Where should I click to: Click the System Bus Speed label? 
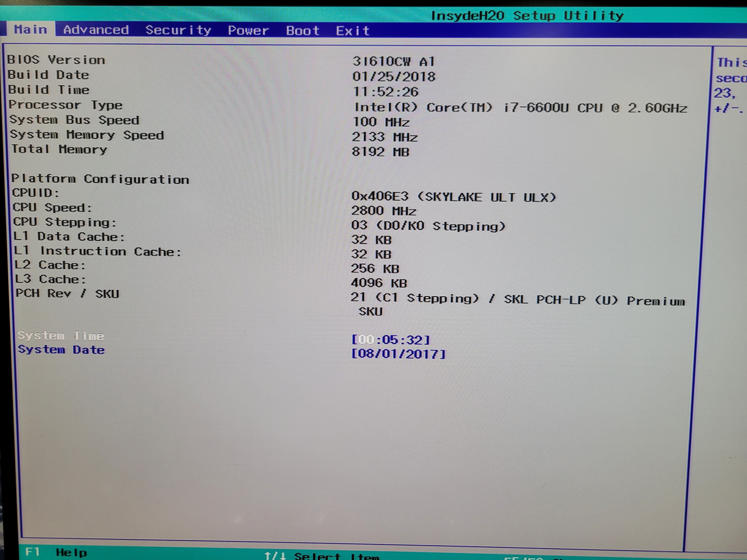(74, 120)
